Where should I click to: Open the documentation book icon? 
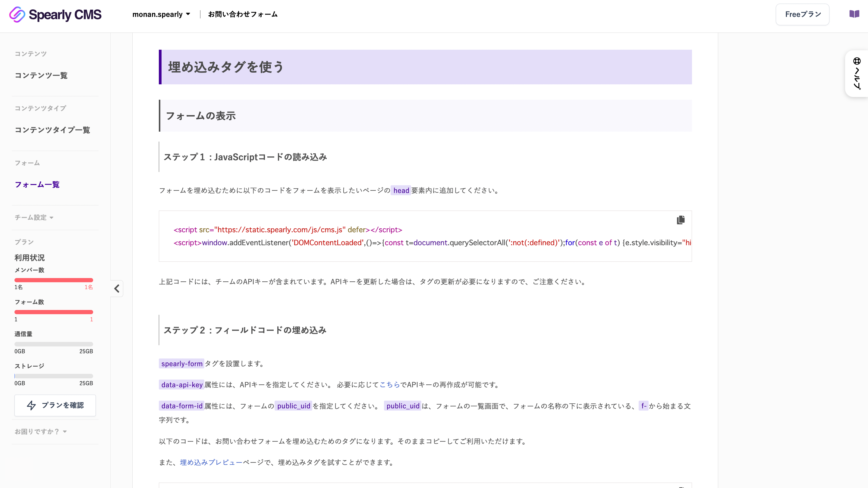pos(854,14)
